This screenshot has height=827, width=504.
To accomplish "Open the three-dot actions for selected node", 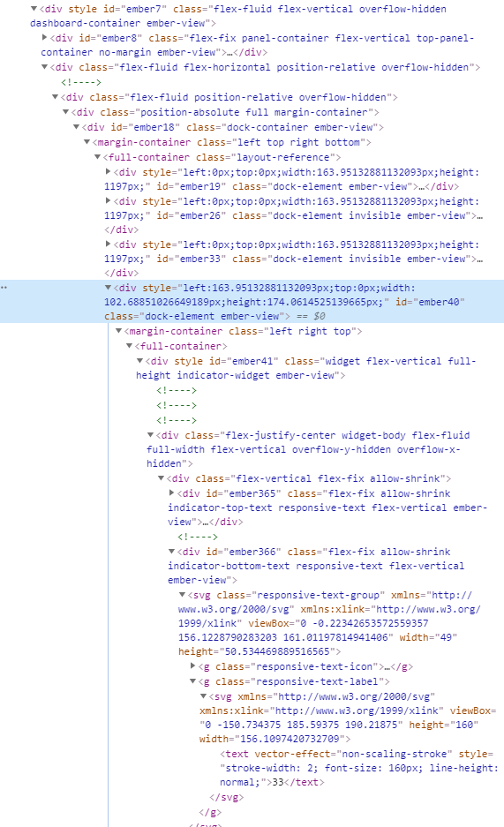I will click(x=4, y=288).
